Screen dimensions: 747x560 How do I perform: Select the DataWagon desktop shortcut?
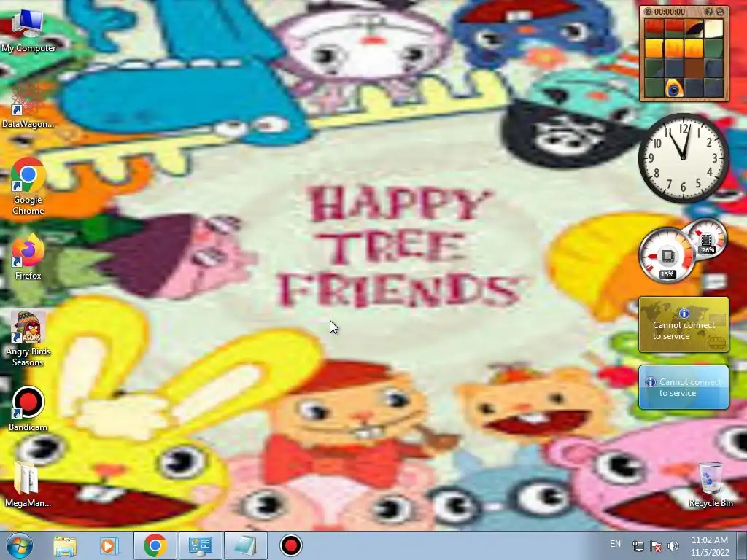point(28,106)
